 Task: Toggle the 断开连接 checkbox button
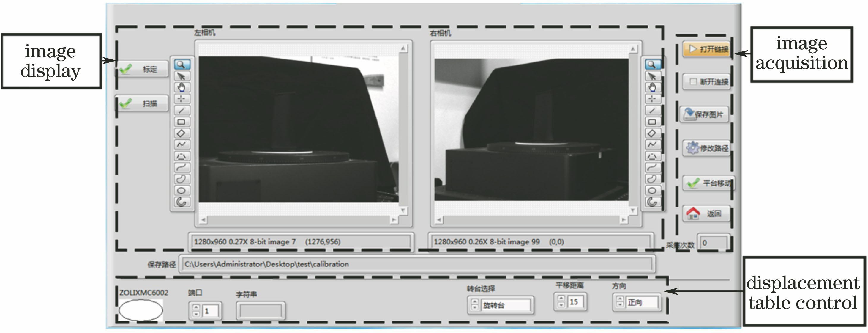(706, 82)
